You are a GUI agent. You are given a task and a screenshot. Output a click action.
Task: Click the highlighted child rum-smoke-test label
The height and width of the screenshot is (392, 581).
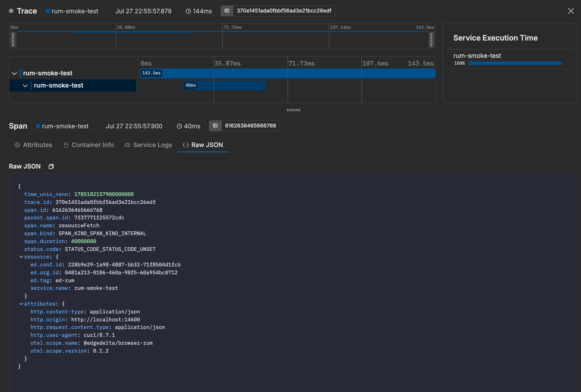(58, 85)
